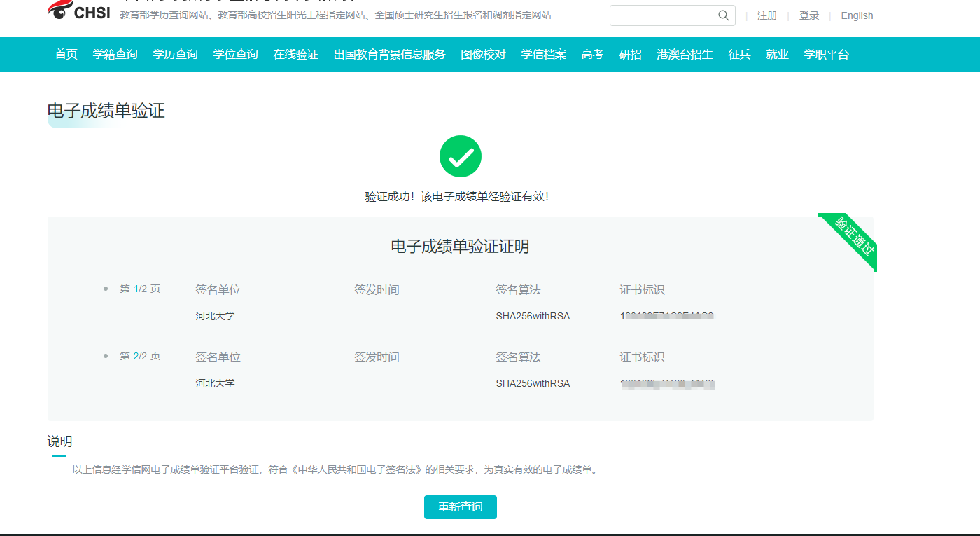Switch language via English link

(x=857, y=15)
